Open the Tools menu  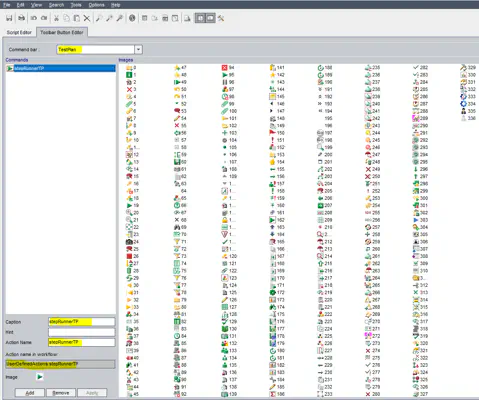click(x=76, y=5)
